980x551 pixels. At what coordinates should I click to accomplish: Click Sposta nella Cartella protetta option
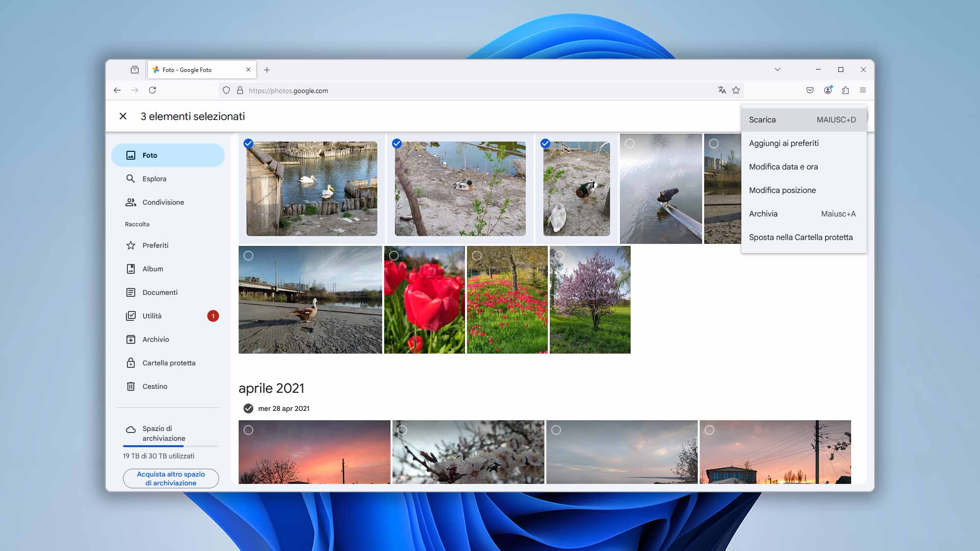click(x=801, y=237)
